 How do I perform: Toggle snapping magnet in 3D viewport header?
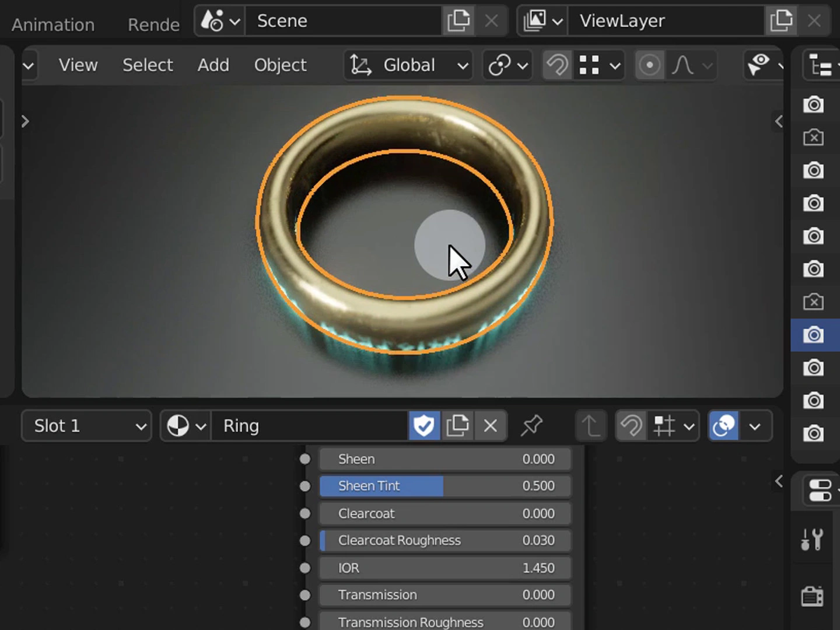click(x=557, y=65)
